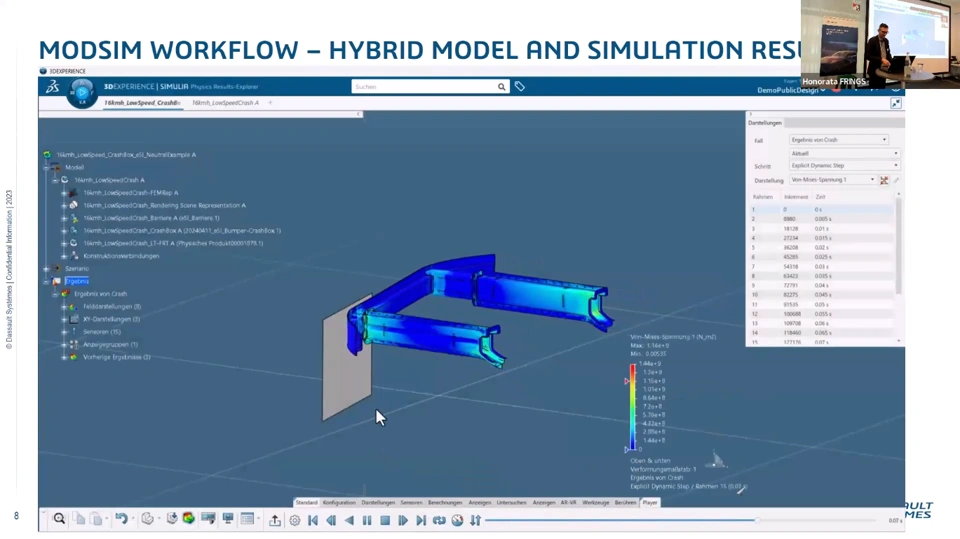Switch to Konfiguration toolbar tab
Screen dimensions: 960x539
point(339,502)
